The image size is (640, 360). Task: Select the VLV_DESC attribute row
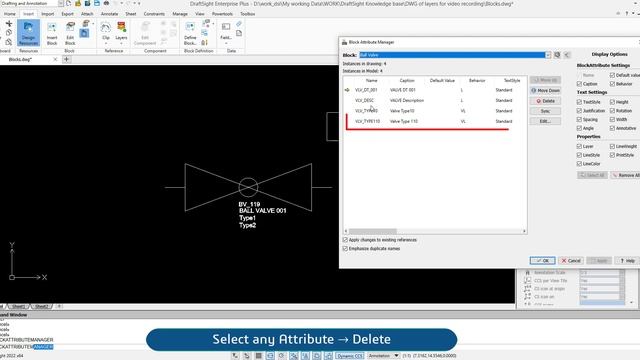[435, 100]
